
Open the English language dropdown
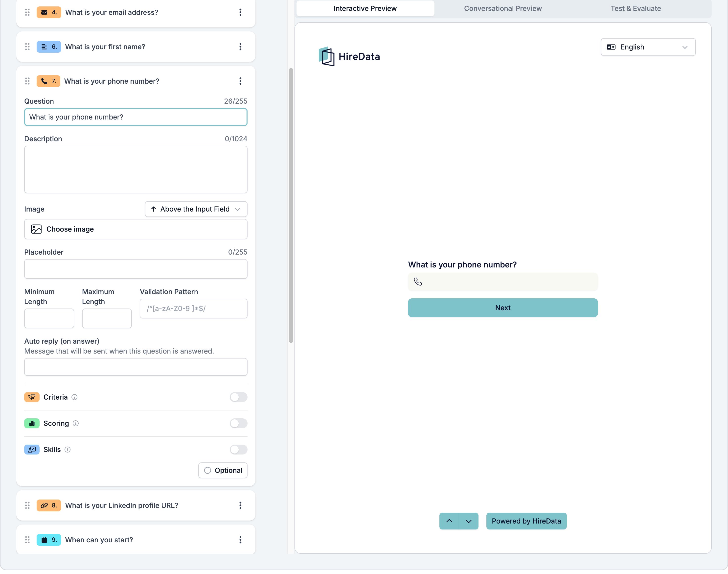click(648, 47)
